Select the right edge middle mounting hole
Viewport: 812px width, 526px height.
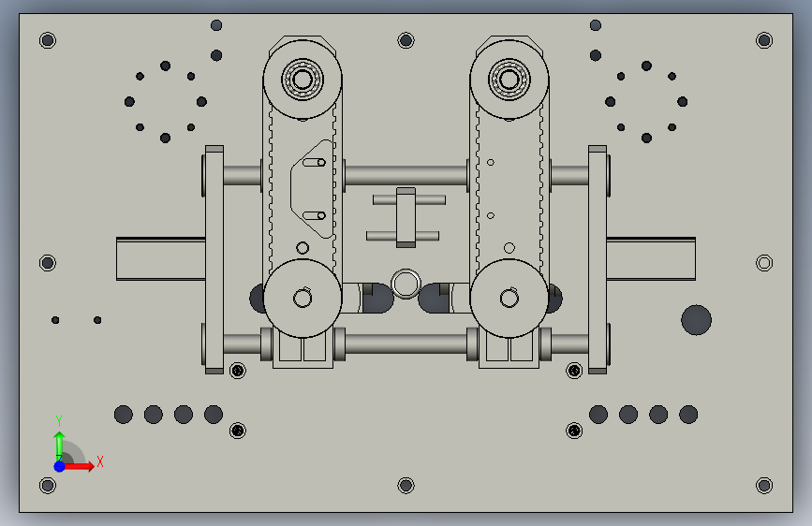tap(764, 263)
